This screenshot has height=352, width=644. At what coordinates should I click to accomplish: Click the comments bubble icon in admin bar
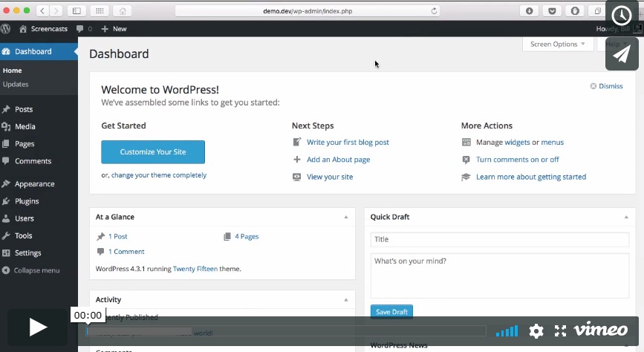(x=80, y=29)
